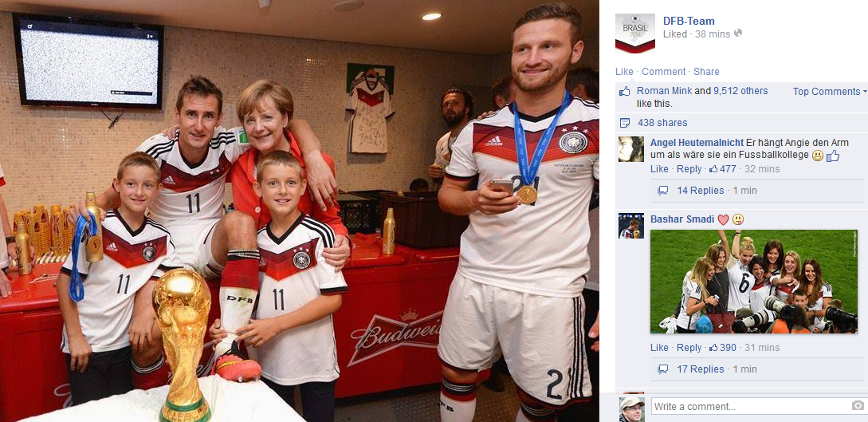This screenshot has width=868, height=422.
Task: Click the 390 likes thumbs-up icon
Action: [713, 348]
